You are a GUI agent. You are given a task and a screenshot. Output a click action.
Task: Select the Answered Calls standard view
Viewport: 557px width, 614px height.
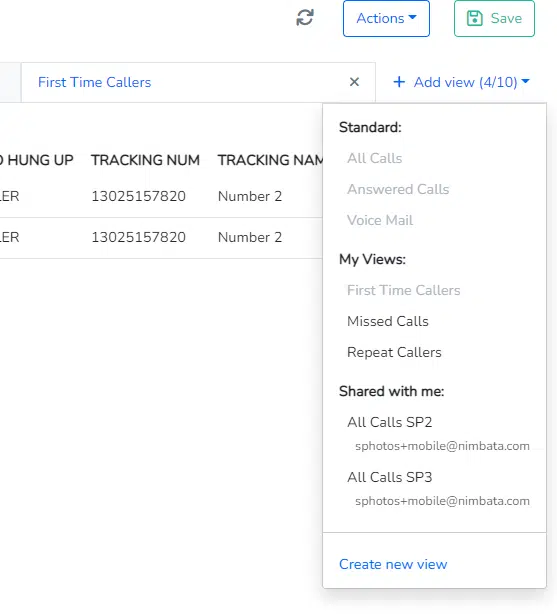coord(398,189)
